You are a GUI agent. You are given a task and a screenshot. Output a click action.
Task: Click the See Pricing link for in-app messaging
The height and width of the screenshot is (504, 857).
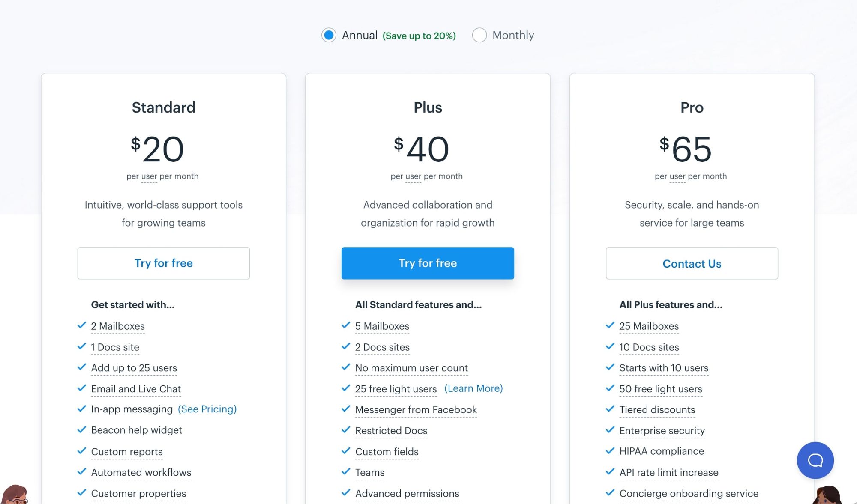pyautogui.click(x=207, y=409)
